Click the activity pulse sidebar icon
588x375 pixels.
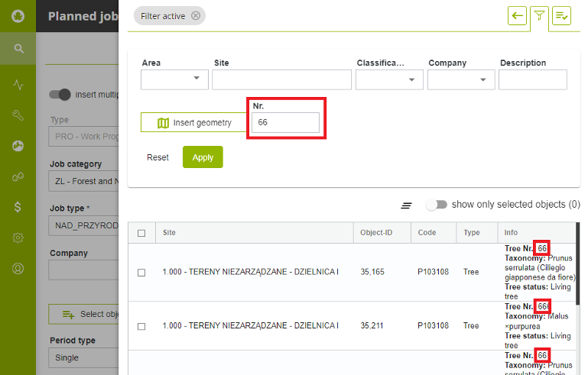(x=18, y=85)
